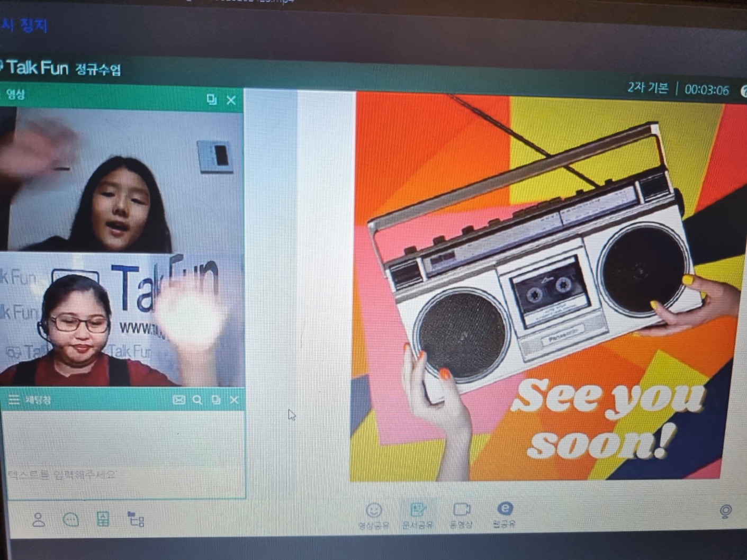
Task: Click the envelope icon in chat header
Action: tap(179, 400)
